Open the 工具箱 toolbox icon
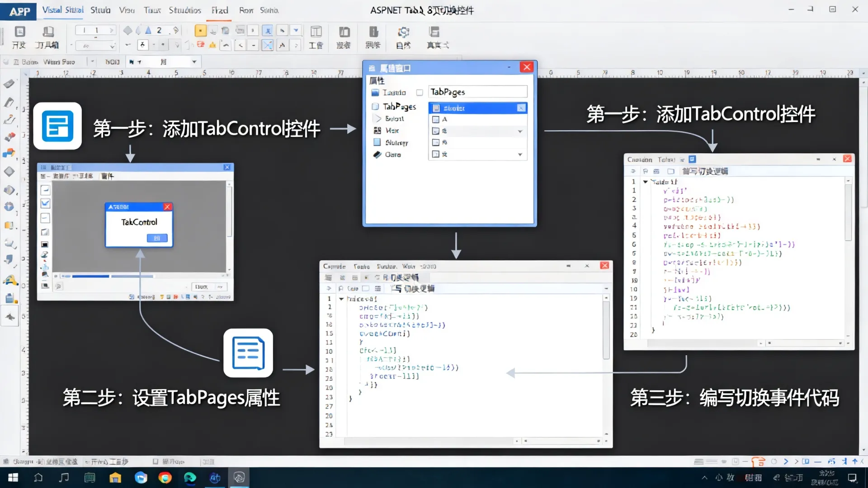 click(x=48, y=32)
